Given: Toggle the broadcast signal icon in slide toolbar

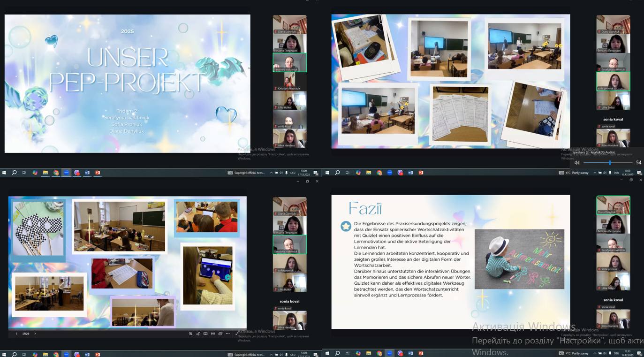Looking at the screenshot, I should coord(213,334).
